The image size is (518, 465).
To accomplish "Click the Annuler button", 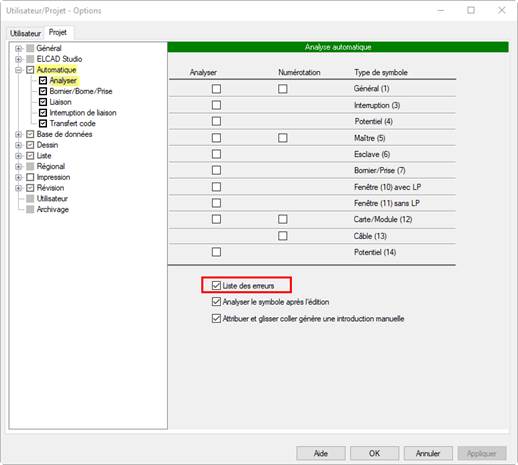I will tap(428, 453).
